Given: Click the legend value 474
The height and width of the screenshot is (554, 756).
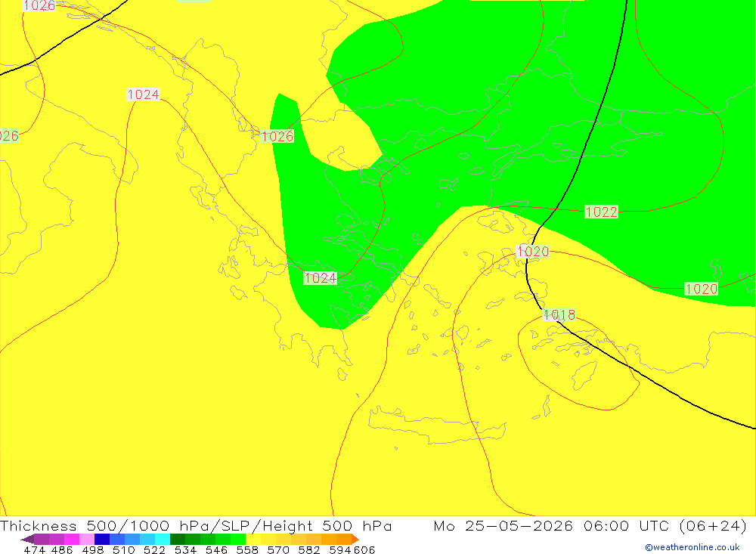Looking at the screenshot, I should [34, 549].
